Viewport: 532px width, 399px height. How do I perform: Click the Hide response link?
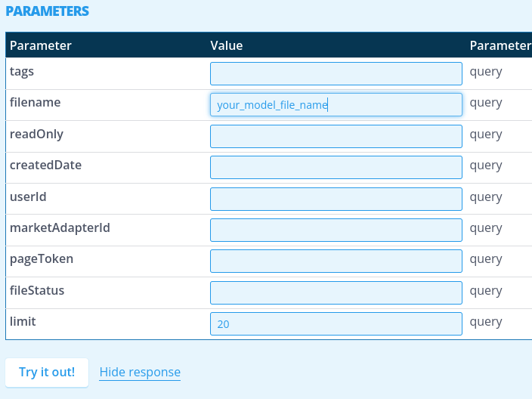(140, 372)
